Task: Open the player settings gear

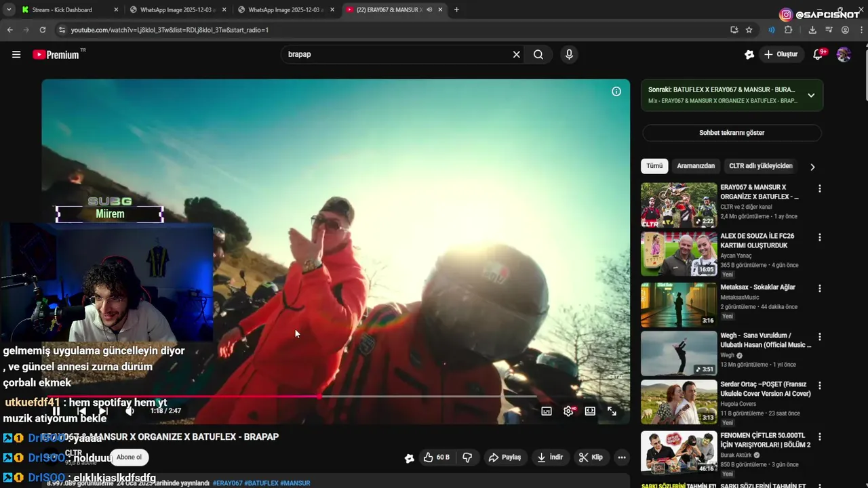Action: (x=568, y=411)
